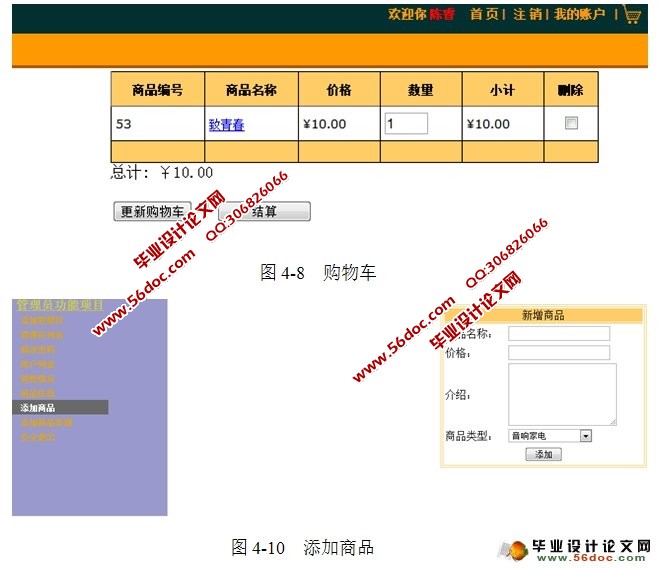This screenshot has width=661, height=568.
Task: Tick the delete checkbox for item 53
Action: [571, 123]
